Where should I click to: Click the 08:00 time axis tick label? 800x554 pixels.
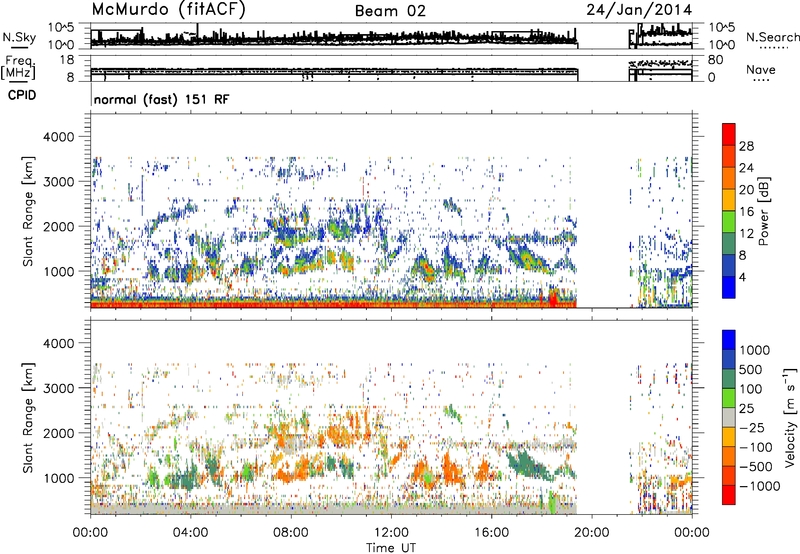[291, 533]
